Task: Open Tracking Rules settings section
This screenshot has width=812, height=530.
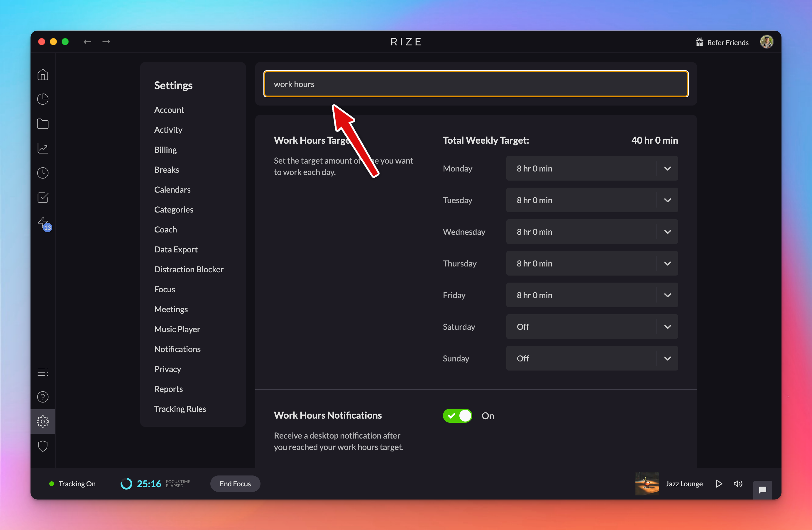Action: tap(180, 409)
